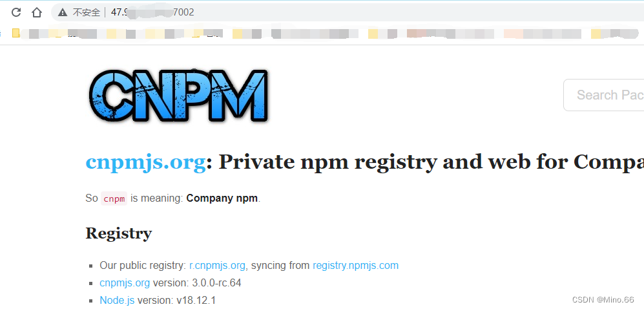The image size is (644, 309).
Task: Click the 不安全 security label
Action: [87, 13]
